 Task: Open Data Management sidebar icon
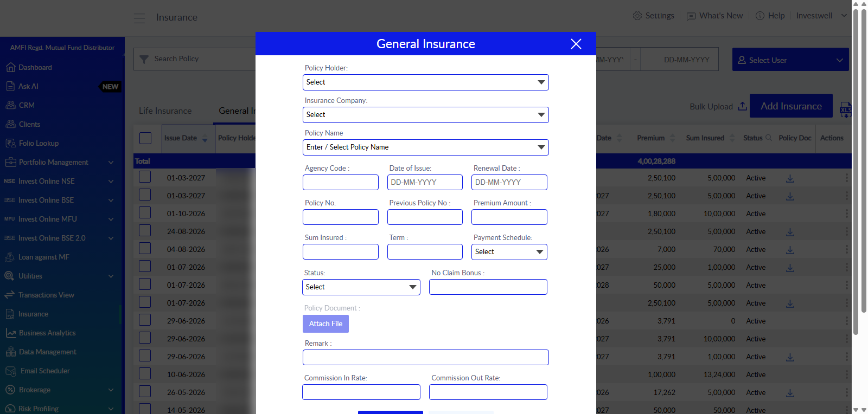[x=11, y=352]
